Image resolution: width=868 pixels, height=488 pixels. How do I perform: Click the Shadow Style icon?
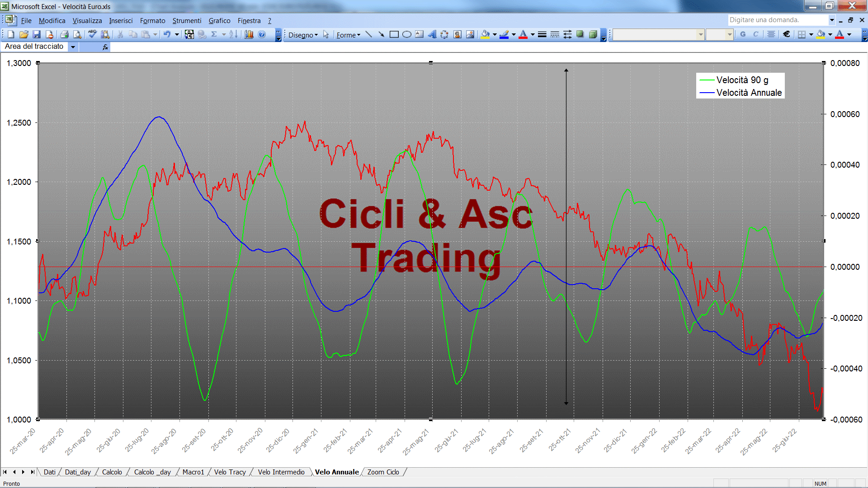click(x=580, y=34)
